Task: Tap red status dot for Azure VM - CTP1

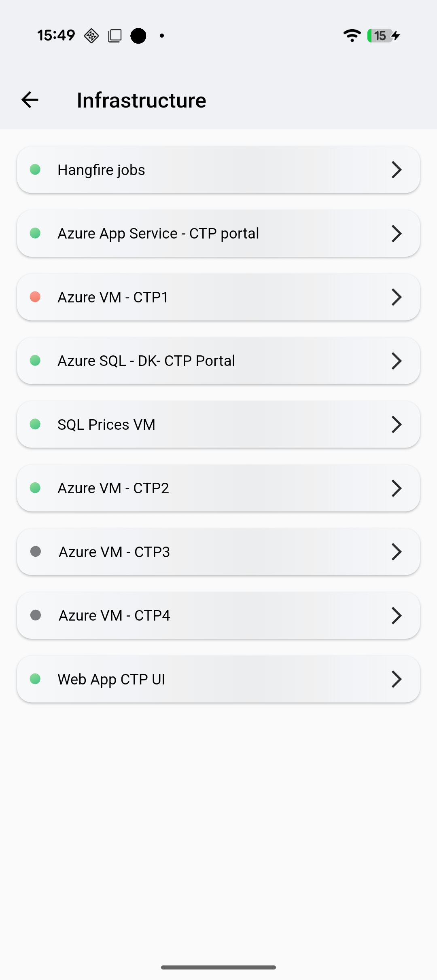Action: click(35, 297)
